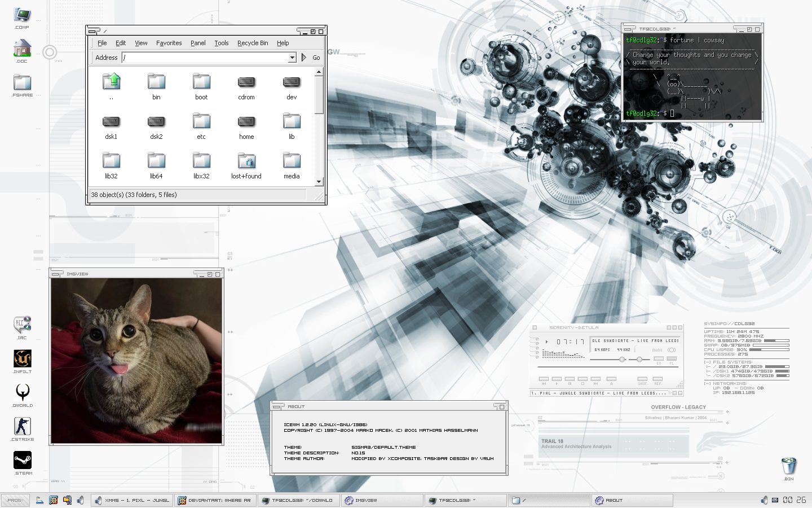Click the XMMS eject button

coord(611,379)
